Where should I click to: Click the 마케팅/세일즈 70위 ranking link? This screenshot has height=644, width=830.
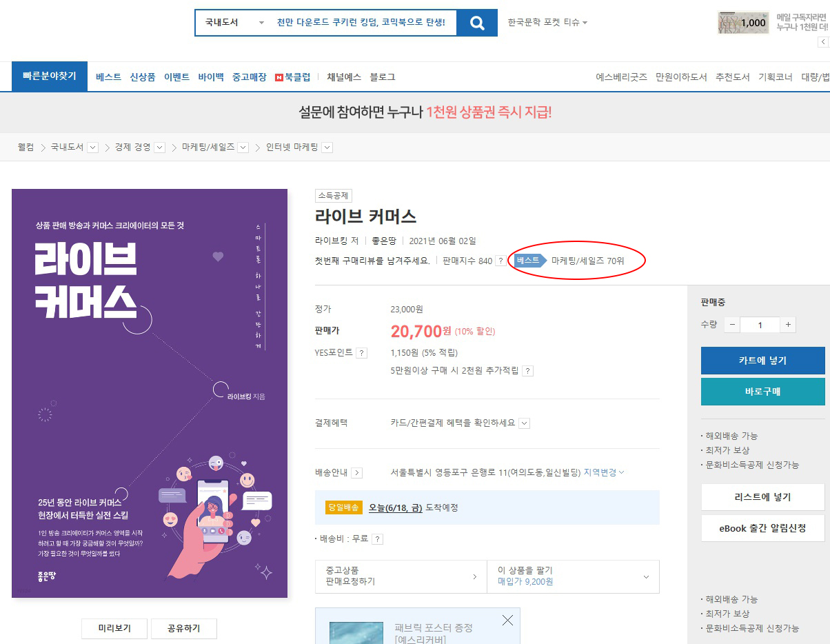click(x=587, y=261)
